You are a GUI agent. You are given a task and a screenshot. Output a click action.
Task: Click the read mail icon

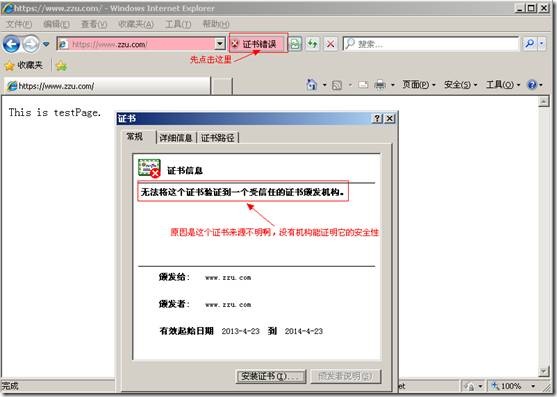[x=363, y=85]
